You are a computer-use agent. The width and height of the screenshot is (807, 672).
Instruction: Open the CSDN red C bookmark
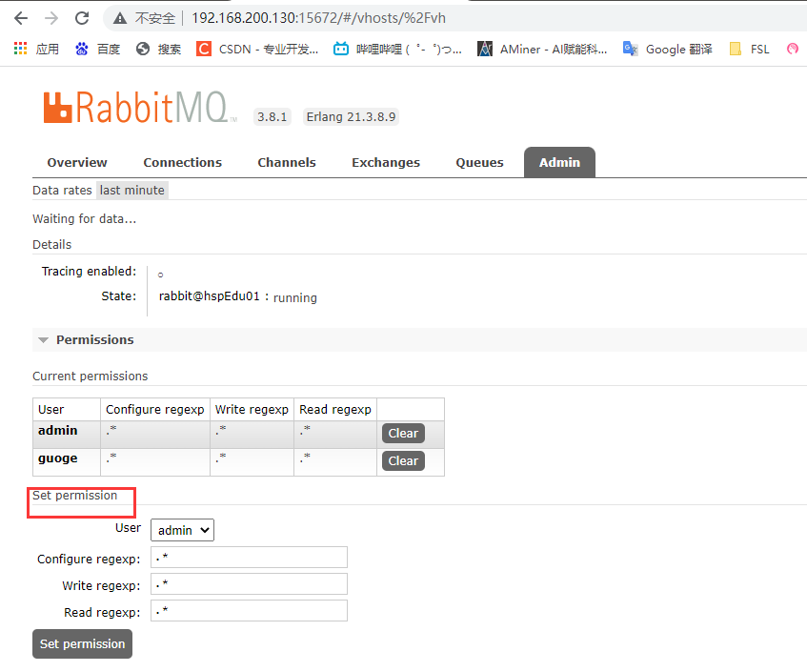coord(204,49)
